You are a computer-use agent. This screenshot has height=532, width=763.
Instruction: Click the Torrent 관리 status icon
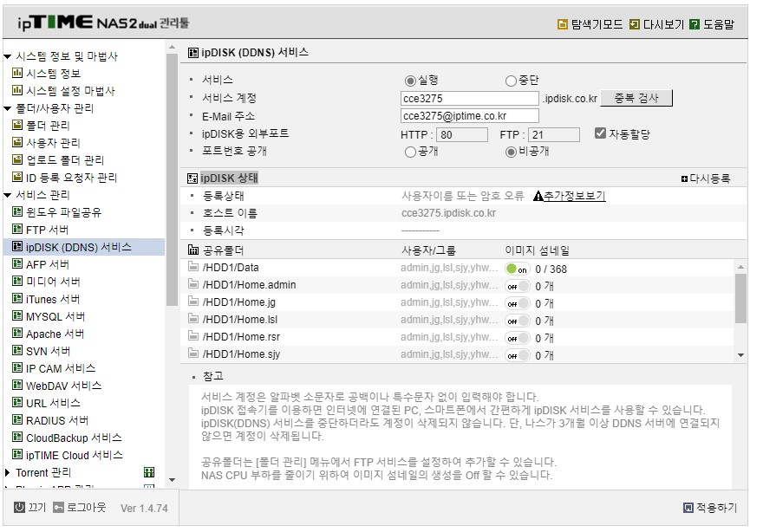(x=149, y=472)
